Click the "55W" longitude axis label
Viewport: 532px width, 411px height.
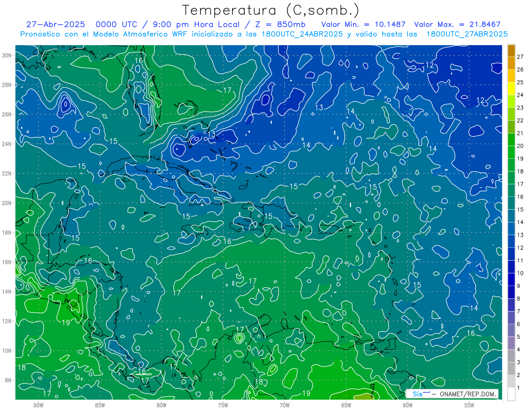click(x=469, y=405)
